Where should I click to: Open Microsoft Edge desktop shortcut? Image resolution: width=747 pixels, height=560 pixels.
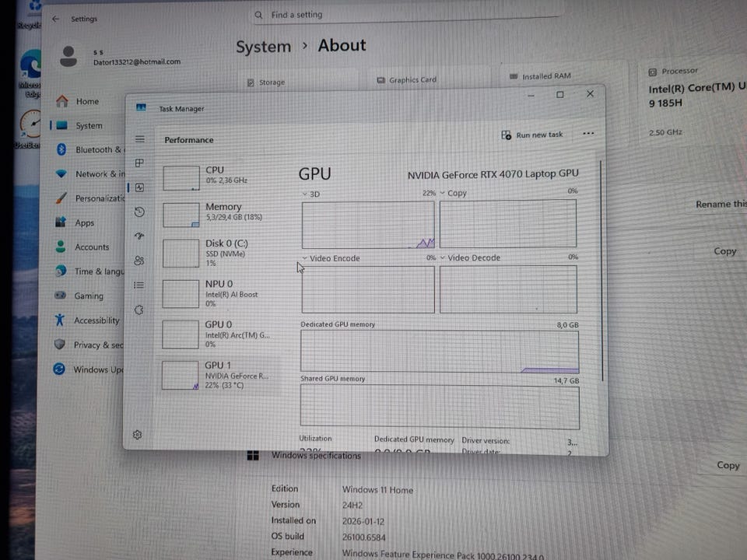click(30, 74)
